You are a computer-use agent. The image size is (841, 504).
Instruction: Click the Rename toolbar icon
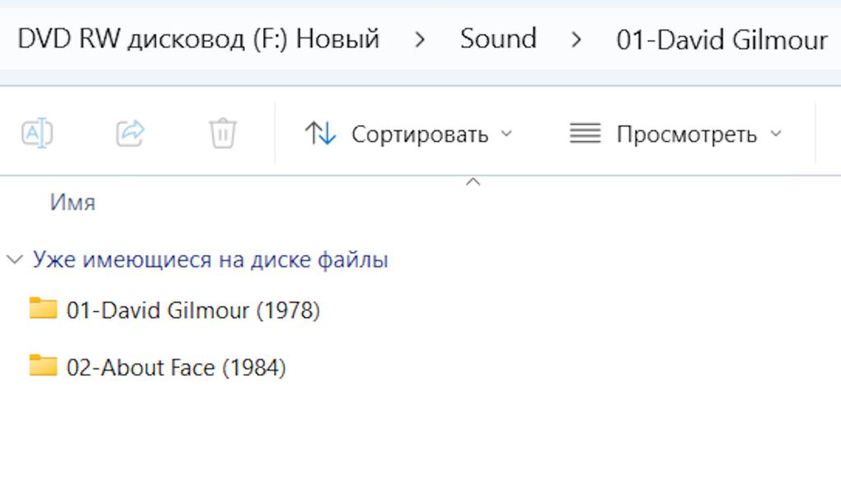click(37, 132)
